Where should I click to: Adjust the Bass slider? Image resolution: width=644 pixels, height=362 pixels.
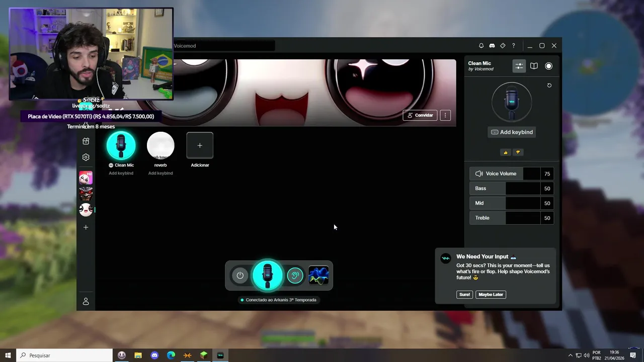pos(512,189)
